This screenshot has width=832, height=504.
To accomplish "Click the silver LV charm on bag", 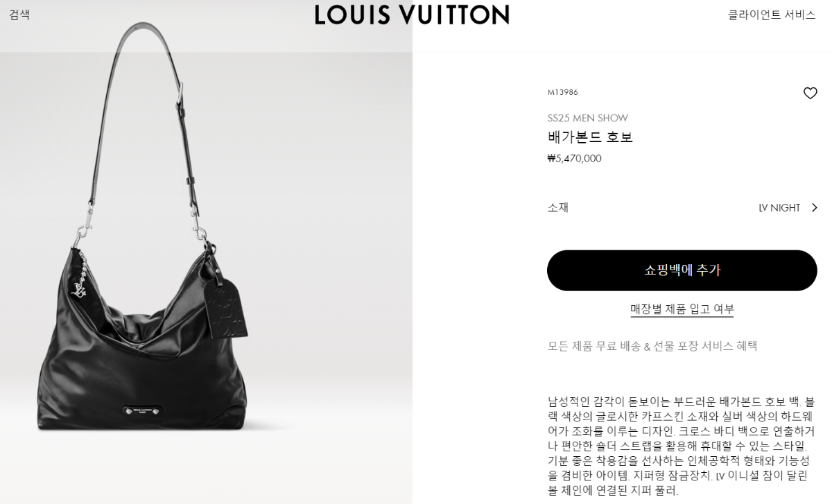I will [80, 289].
